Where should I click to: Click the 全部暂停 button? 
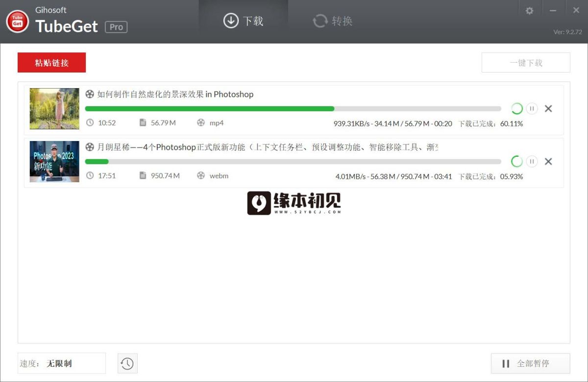click(x=531, y=363)
